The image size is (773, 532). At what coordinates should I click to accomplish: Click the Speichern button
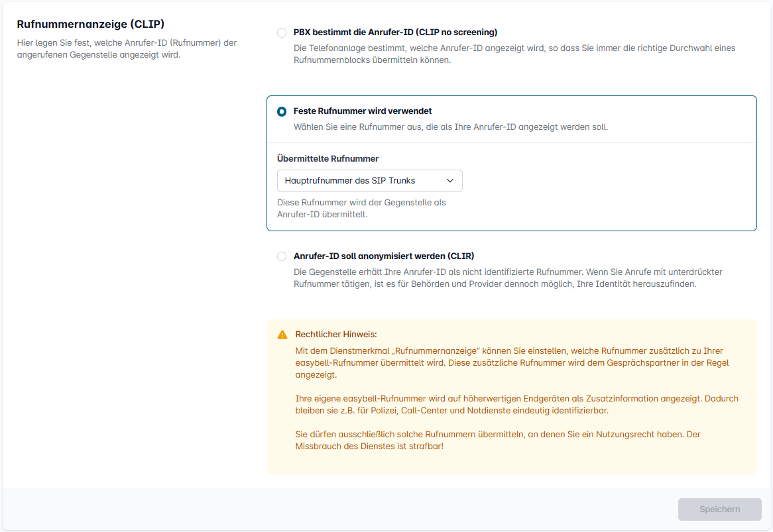coord(719,509)
